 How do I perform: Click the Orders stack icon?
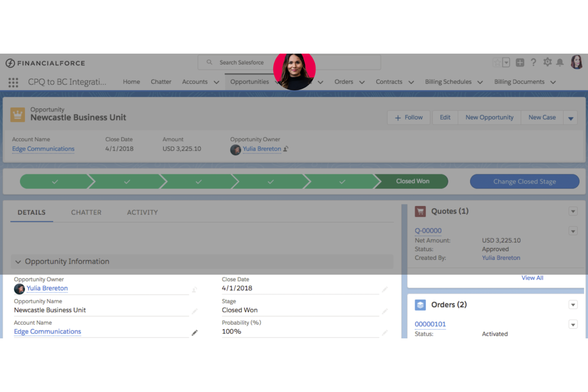[x=420, y=305]
